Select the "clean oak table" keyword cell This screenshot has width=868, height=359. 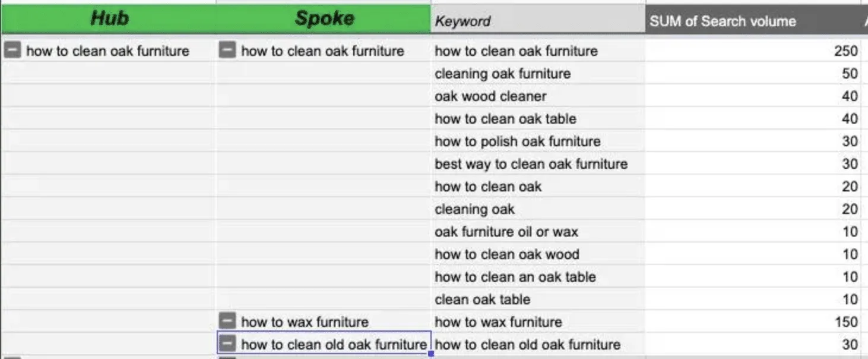(x=538, y=300)
